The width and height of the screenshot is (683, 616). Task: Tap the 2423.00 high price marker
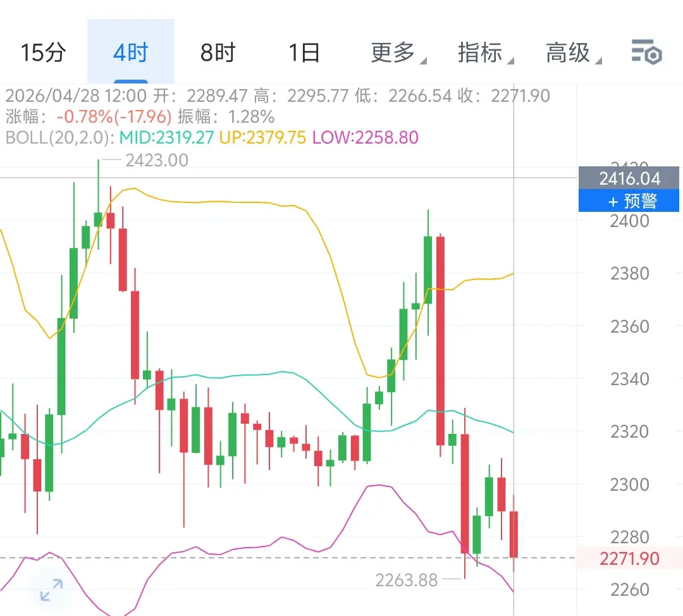(x=157, y=160)
